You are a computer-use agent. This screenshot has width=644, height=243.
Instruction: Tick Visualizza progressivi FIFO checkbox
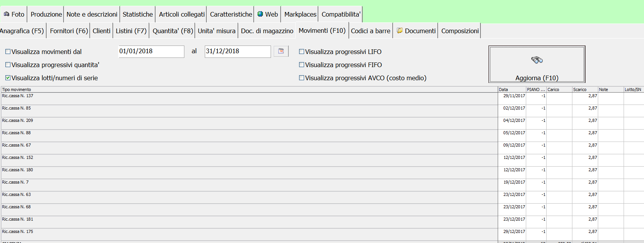tap(302, 65)
